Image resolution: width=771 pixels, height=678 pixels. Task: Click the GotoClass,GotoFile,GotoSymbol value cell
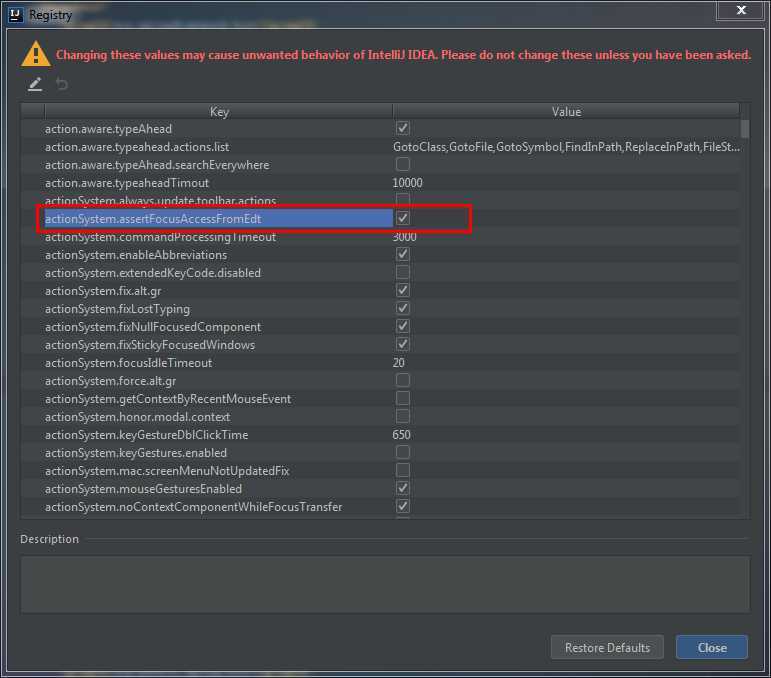[x=565, y=147]
